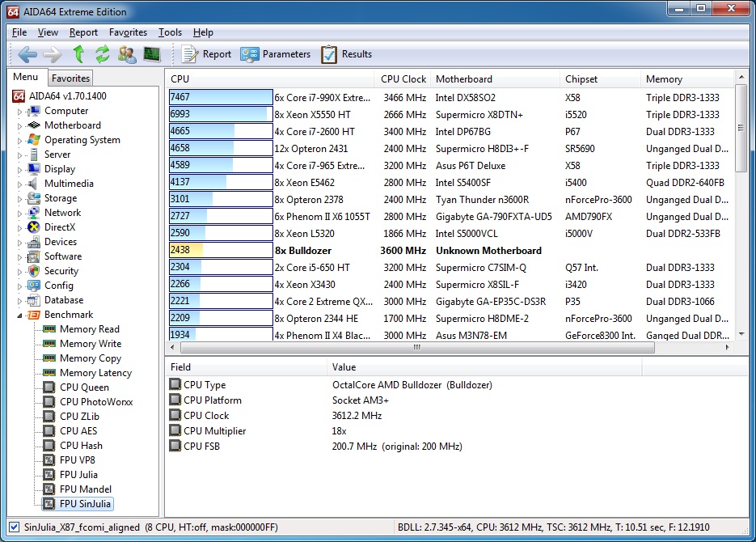756x542 pixels.
Task: Select Memory Latency benchmark
Action: (x=95, y=373)
